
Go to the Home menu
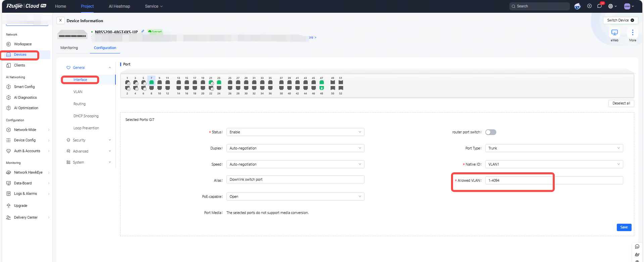pos(60,6)
